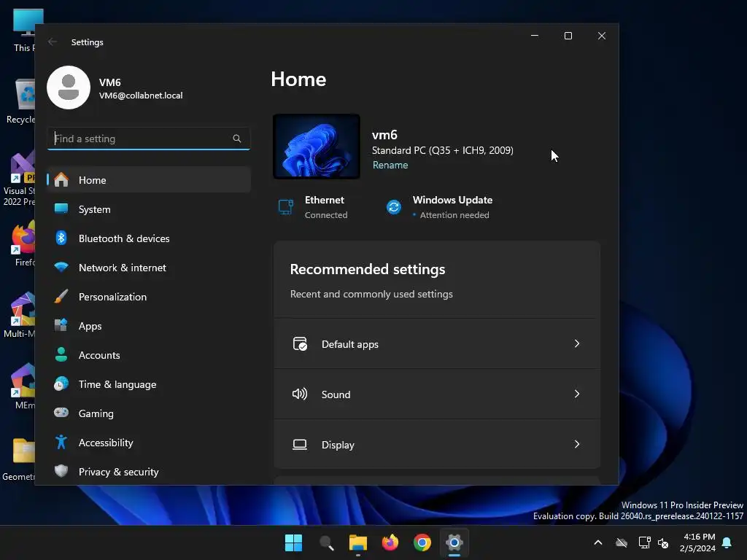Open Display recommended setting
This screenshot has height=560, width=747.
point(437,444)
